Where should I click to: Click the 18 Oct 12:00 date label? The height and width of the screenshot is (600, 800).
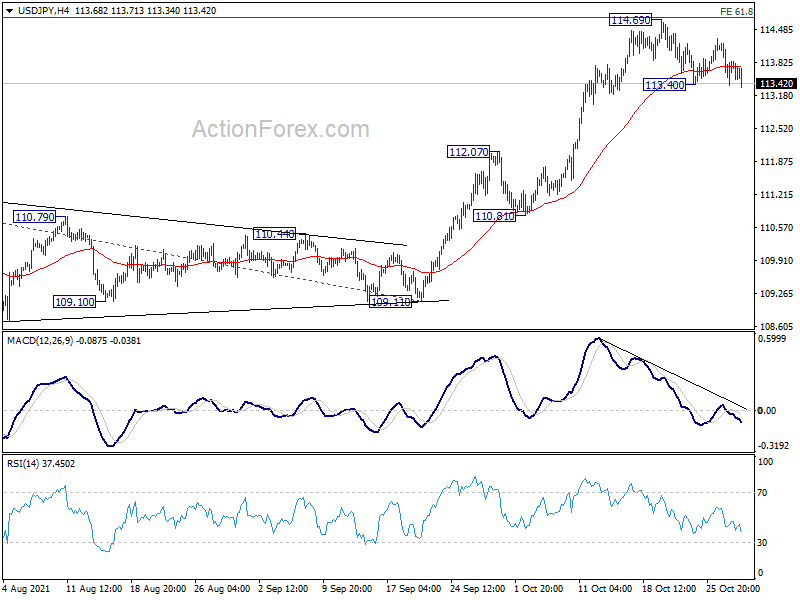point(669,589)
